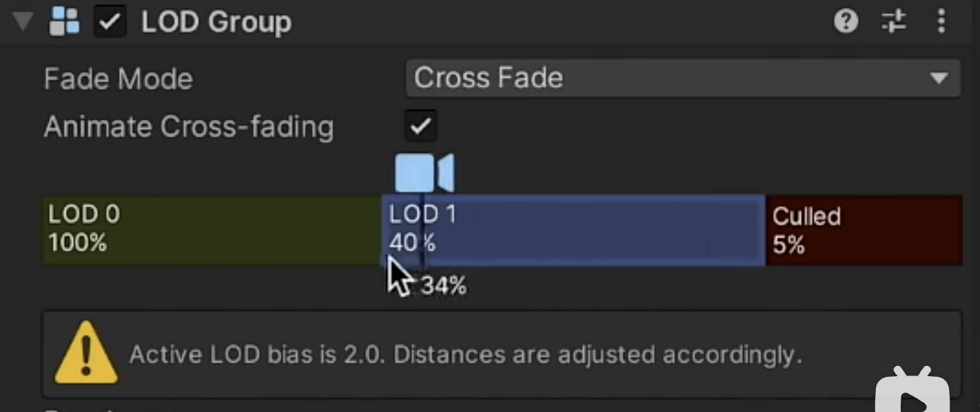Click the Bilibili logo watermark
Viewport: 980px width, 412px height.
(x=912, y=394)
